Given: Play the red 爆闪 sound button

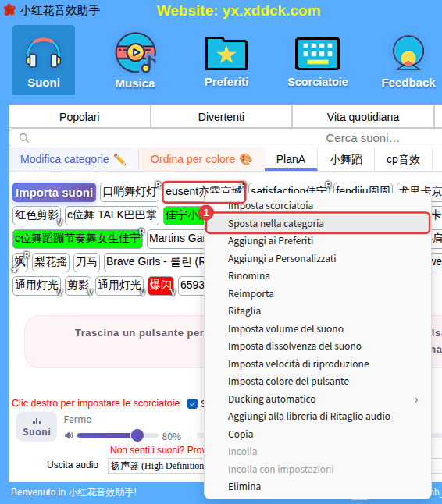Looking at the screenshot, I should pos(161,286).
